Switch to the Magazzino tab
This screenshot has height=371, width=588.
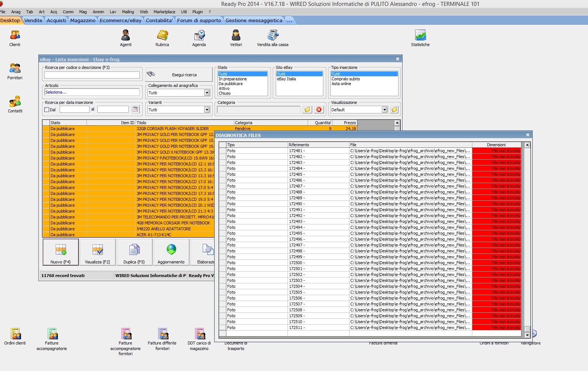(83, 21)
